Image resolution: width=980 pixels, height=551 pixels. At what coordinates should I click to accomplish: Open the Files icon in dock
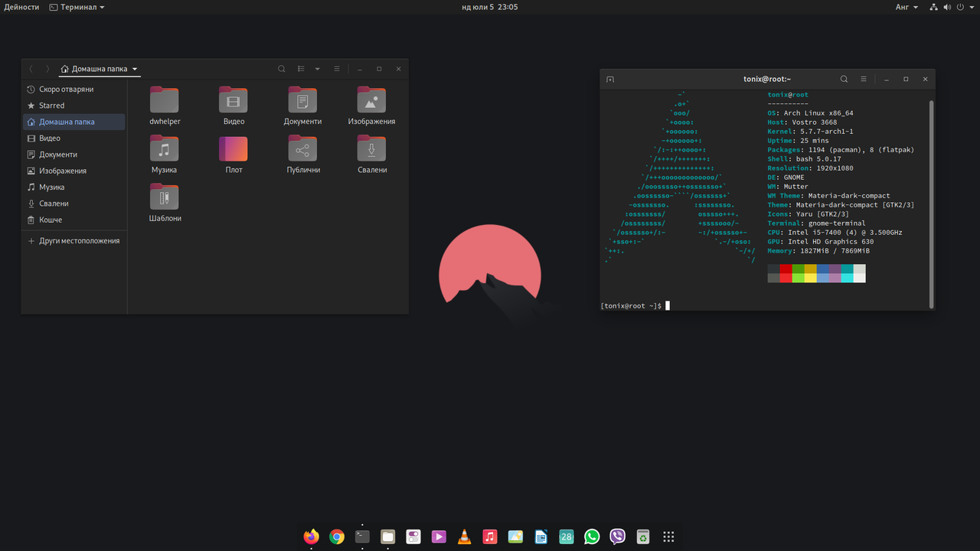click(x=387, y=536)
